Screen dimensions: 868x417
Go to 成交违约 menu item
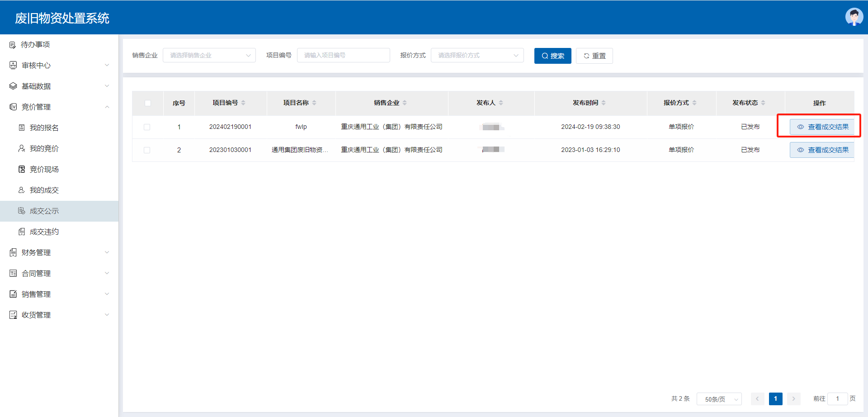[44, 232]
